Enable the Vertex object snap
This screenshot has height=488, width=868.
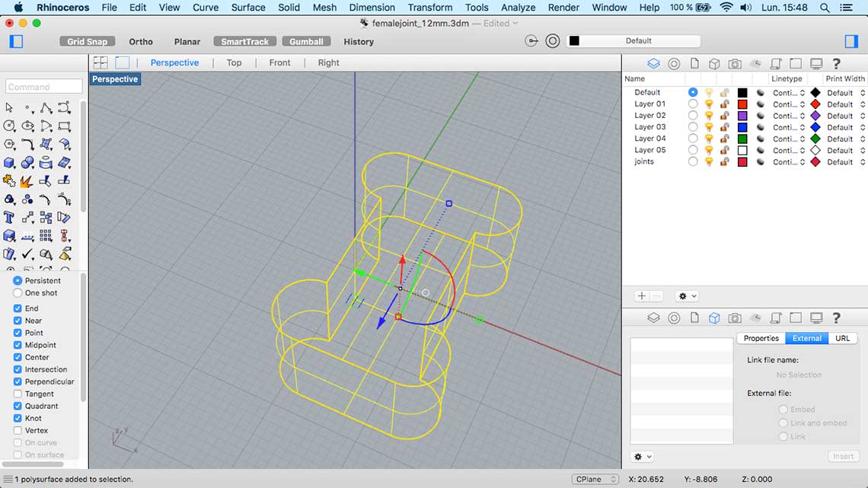pyautogui.click(x=18, y=430)
